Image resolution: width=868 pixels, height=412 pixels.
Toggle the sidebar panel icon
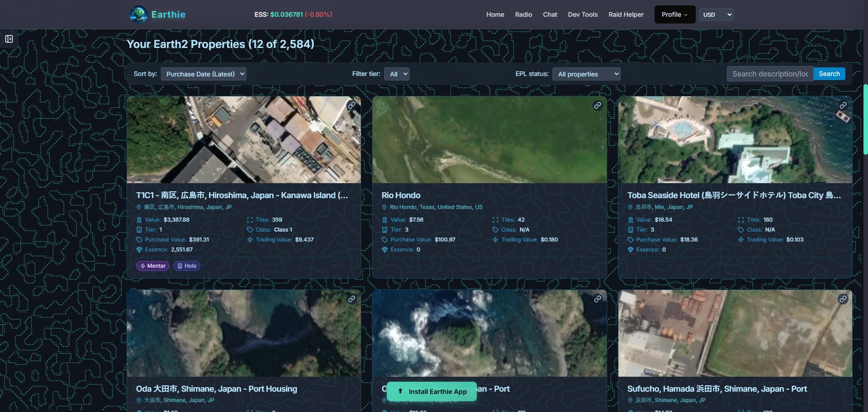tap(9, 39)
